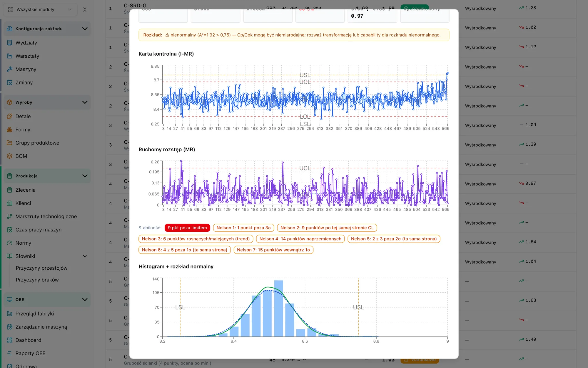Click the Klienci building icon

pos(10,203)
